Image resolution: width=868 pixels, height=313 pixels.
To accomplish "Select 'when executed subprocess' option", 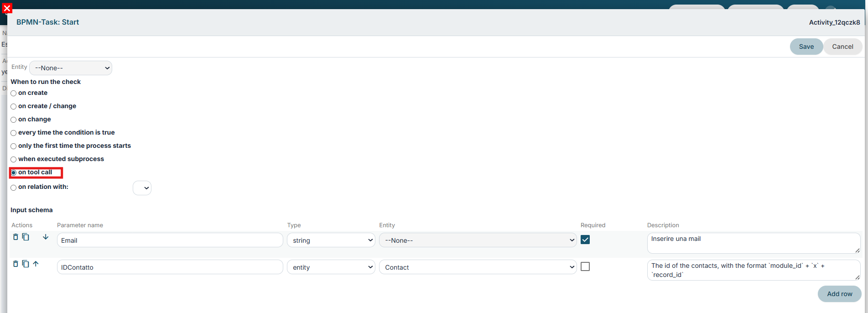I will click(14, 159).
